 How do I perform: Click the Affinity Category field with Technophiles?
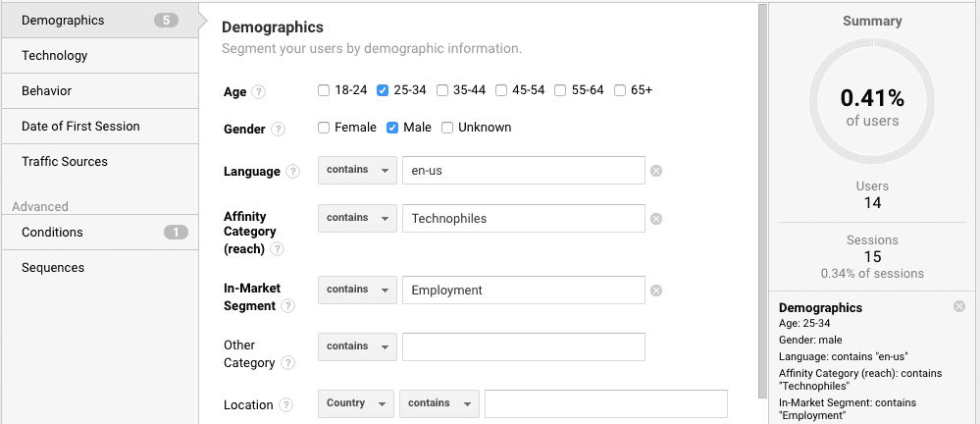click(x=523, y=218)
